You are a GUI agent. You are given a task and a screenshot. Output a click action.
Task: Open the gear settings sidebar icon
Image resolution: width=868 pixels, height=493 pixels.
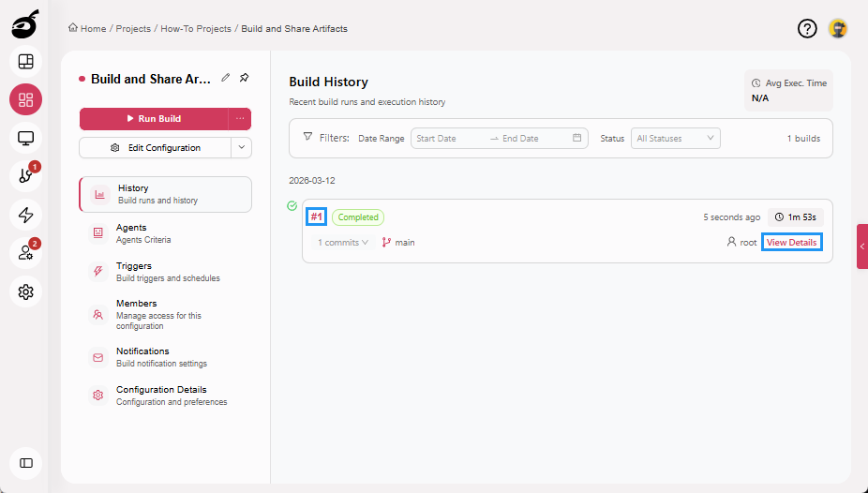coord(25,291)
